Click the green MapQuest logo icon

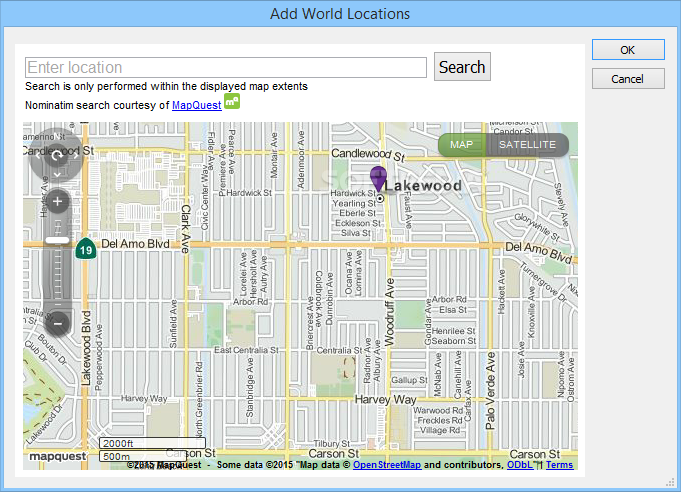[x=232, y=101]
